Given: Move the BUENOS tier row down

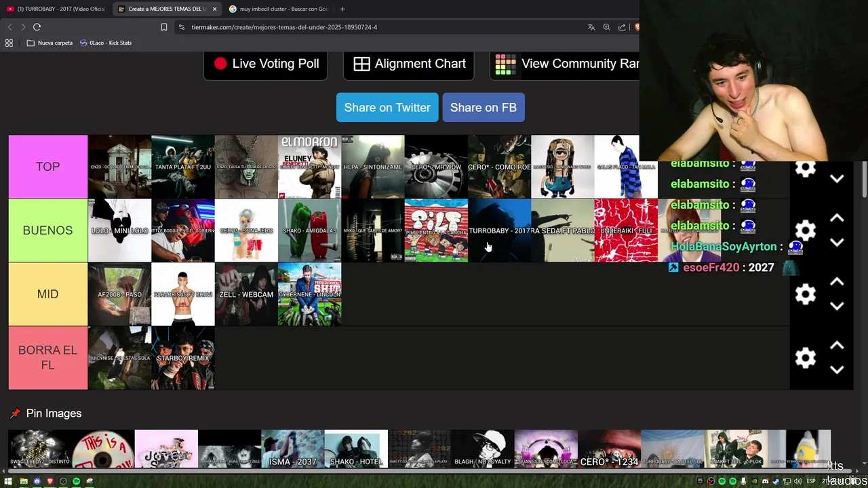Looking at the screenshot, I should pos(837,243).
